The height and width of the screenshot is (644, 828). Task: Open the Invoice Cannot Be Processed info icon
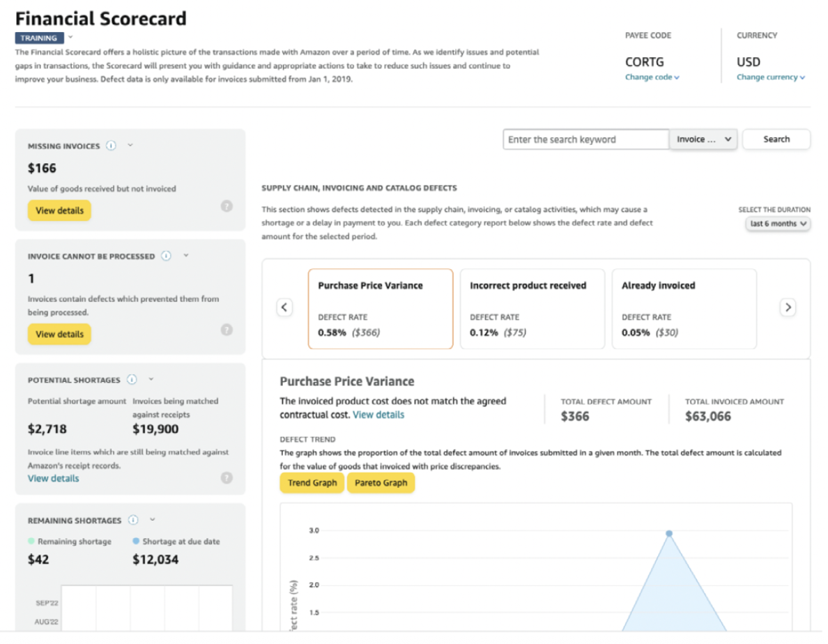click(x=167, y=256)
